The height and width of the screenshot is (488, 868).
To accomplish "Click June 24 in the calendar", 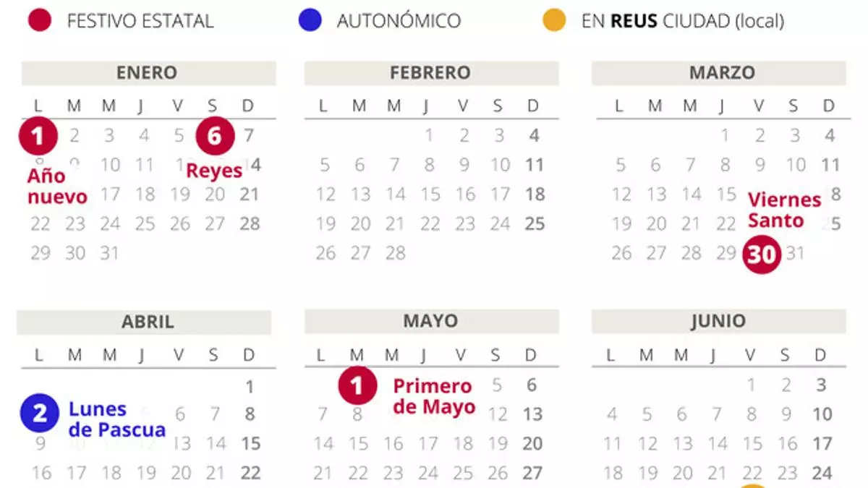I will coord(822,474).
